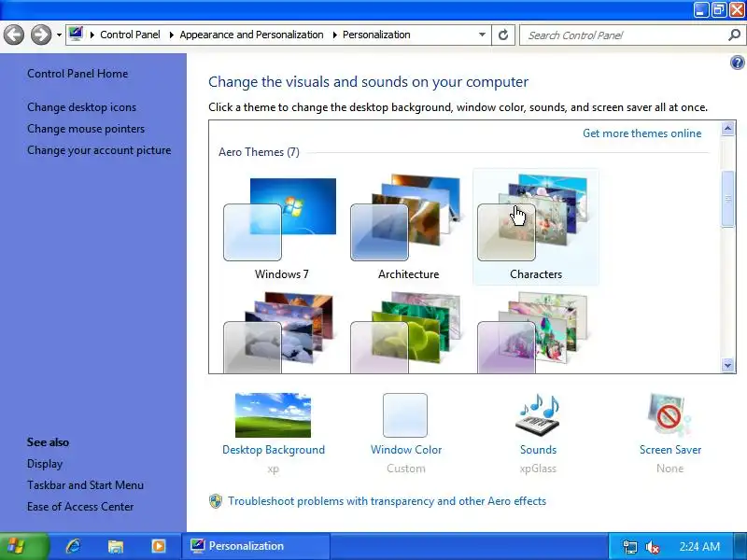Open Troubleshoot problems with transparency link
The height and width of the screenshot is (560, 747).
point(387,501)
